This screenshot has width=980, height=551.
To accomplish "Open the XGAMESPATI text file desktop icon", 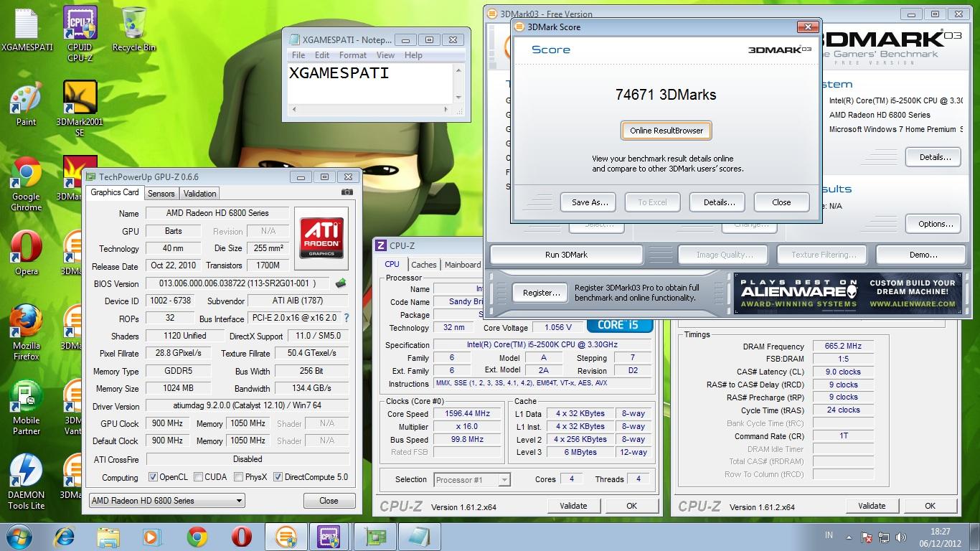I will [27, 29].
